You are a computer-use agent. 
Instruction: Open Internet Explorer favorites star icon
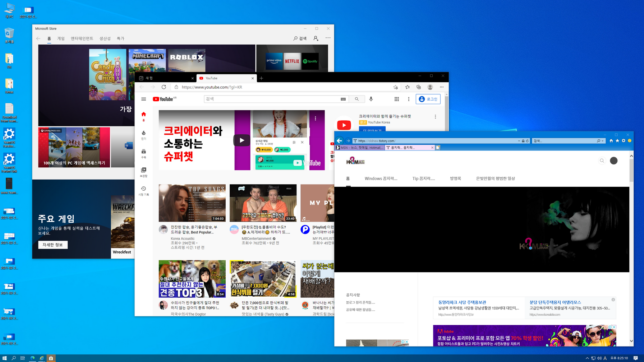(x=617, y=141)
